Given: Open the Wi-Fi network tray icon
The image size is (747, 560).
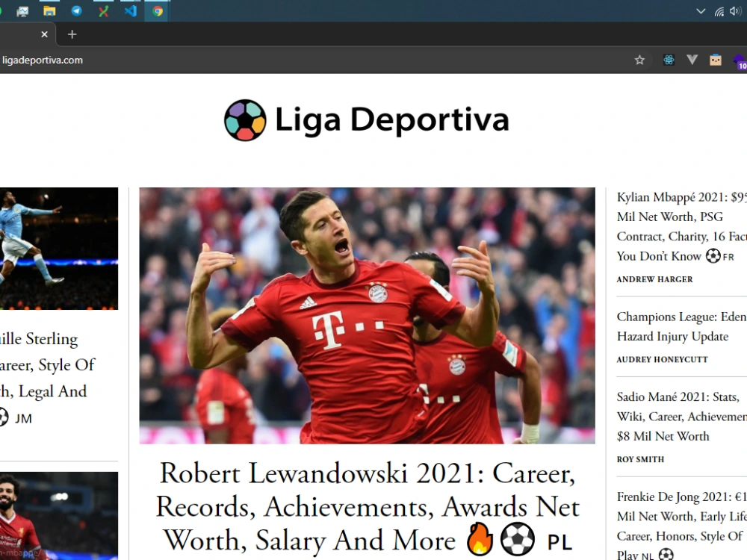Looking at the screenshot, I should [x=719, y=11].
